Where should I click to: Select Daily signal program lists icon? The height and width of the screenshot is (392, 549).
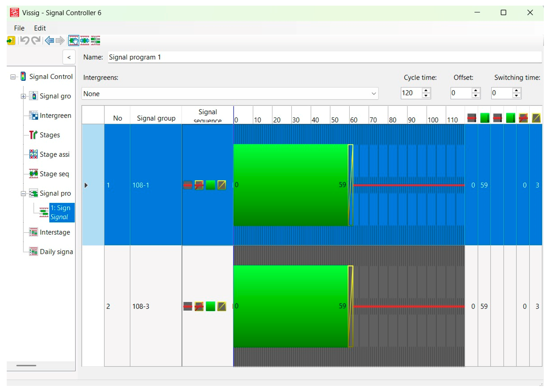point(33,251)
